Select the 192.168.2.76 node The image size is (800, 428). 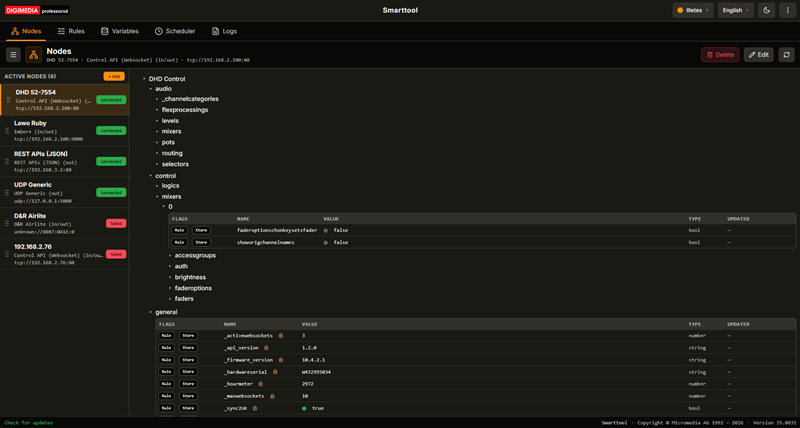64,254
